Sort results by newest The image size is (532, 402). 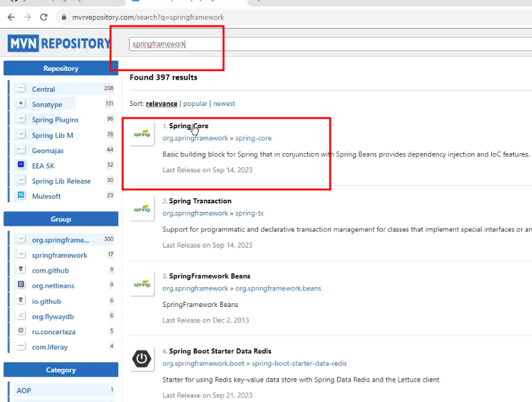pos(224,104)
